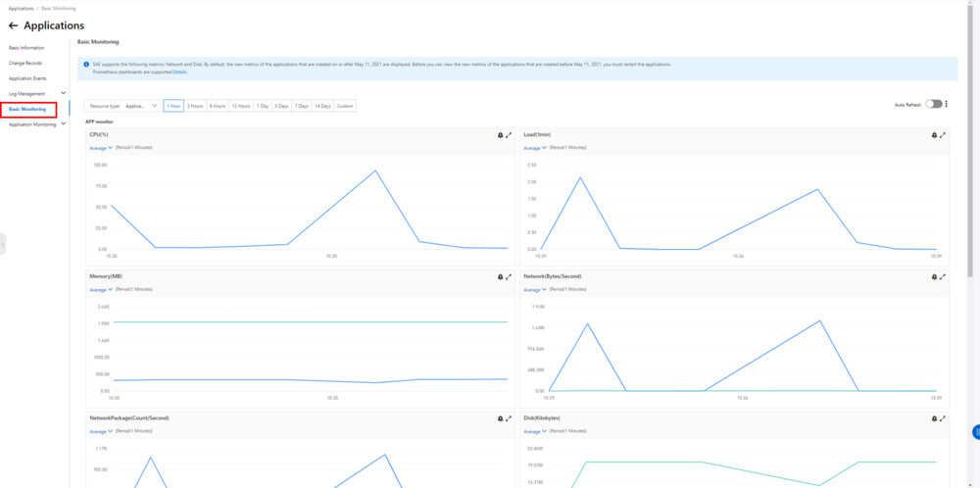
Task: Toggle the Auto Refresh switch
Action: (x=934, y=104)
